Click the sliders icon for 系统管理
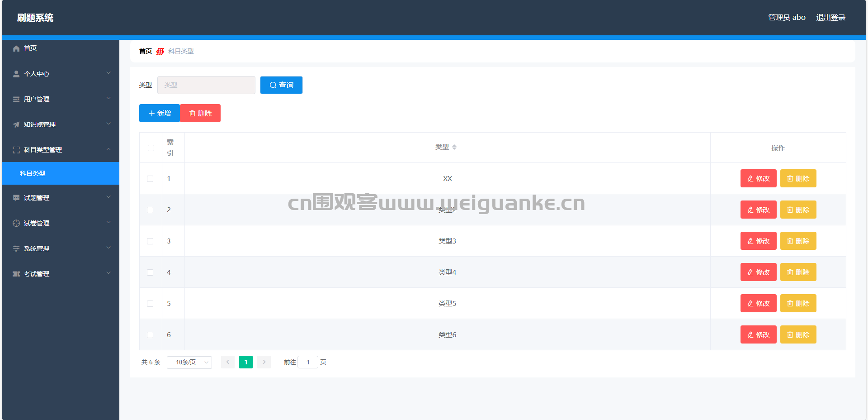The image size is (868, 420). click(x=16, y=248)
